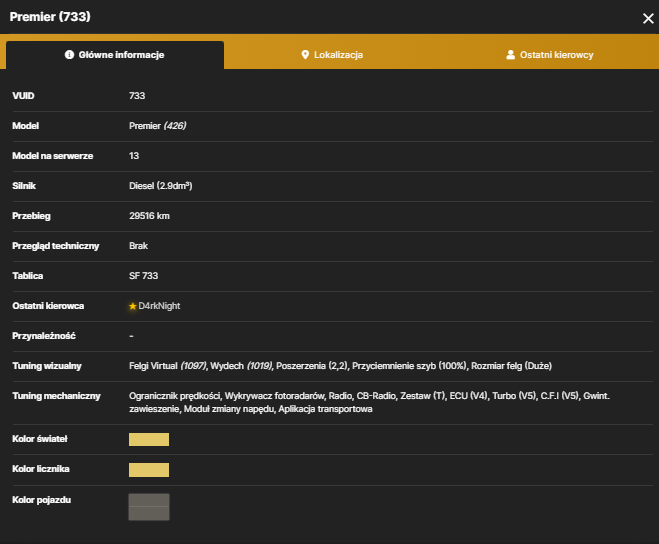Click the Przegląd techniczny value Brak
This screenshot has height=544, width=659.
click(x=138, y=246)
